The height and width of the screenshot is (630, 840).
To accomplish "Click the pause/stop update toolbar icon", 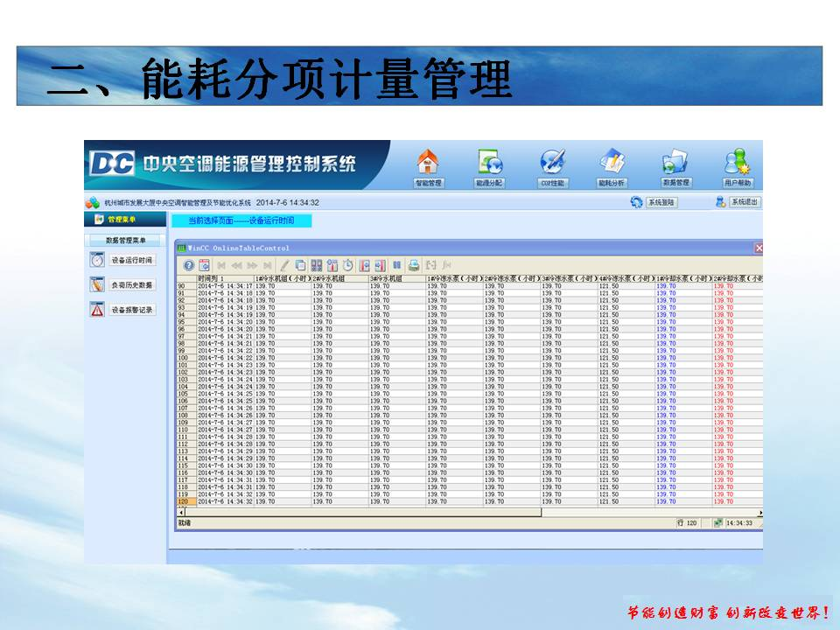I will click(x=396, y=265).
